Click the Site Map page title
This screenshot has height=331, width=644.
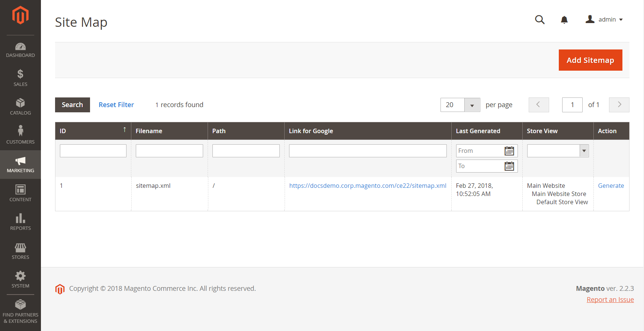click(81, 22)
